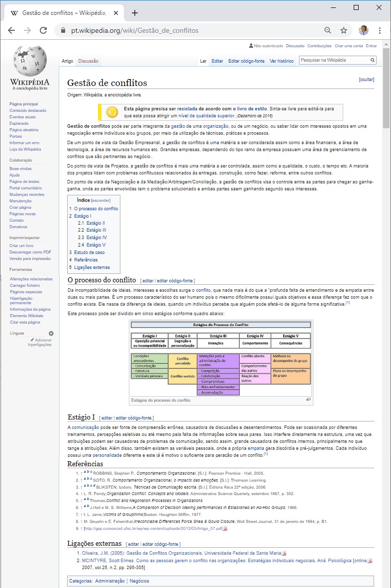Switch to the Discussão tab
The height and width of the screenshot is (588, 391).
tap(88, 61)
